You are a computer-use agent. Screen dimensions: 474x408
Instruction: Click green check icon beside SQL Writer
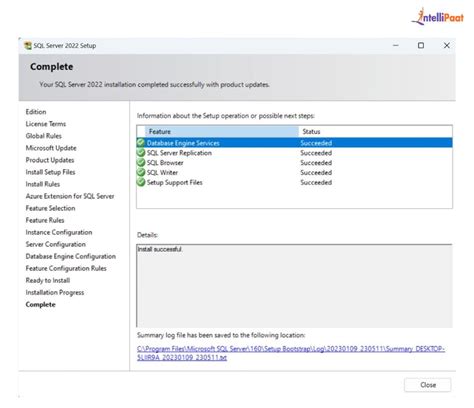[141, 172]
